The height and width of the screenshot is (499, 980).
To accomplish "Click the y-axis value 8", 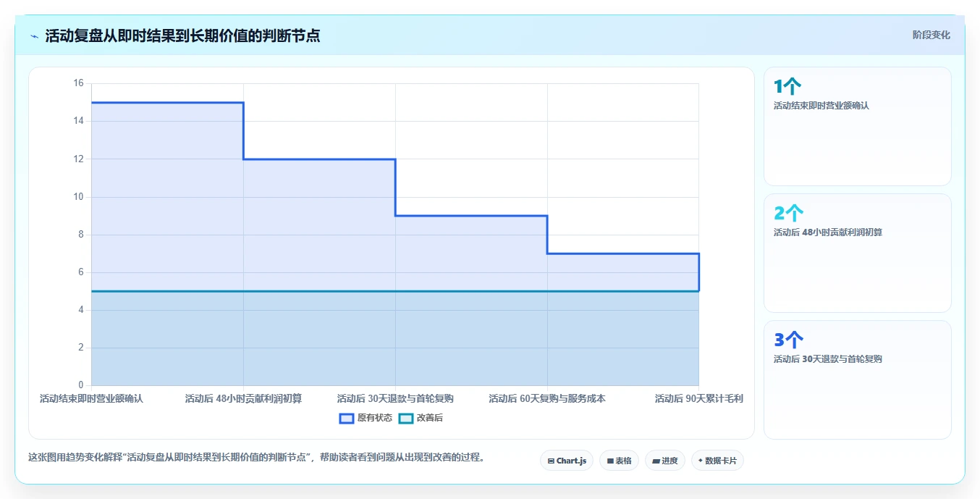I will [x=81, y=234].
